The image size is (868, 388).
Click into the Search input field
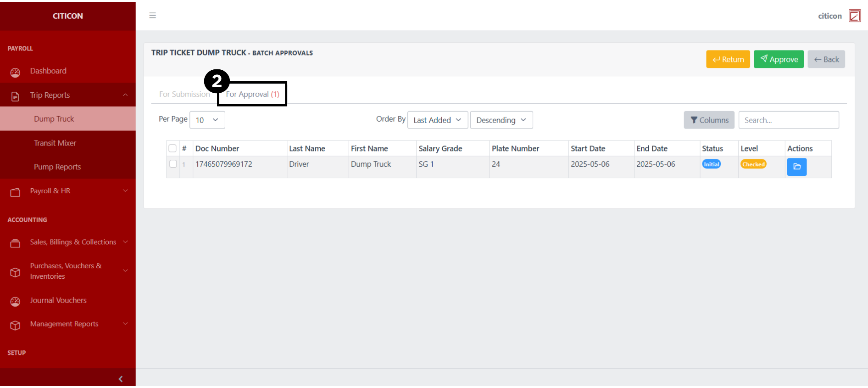[788, 120]
